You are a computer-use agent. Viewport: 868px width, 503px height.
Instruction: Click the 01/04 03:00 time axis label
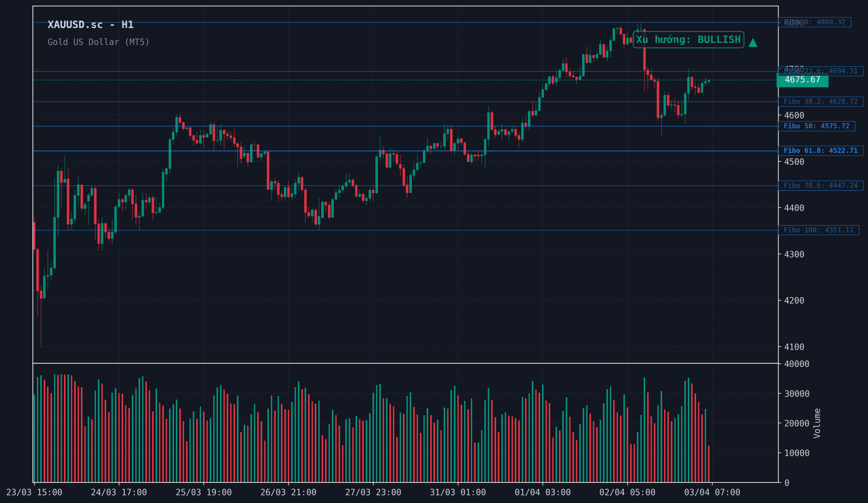tap(542, 492)
